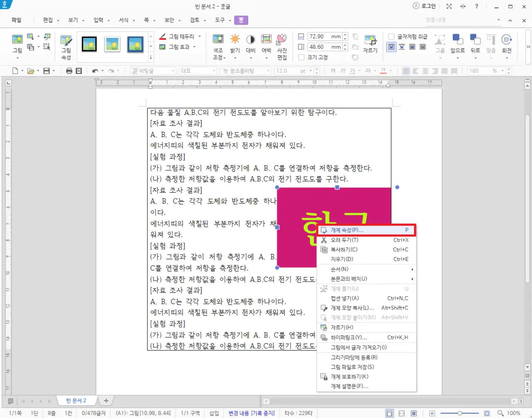Open the 그림 속성 picture properties button
The width and height of the screenshot is (532, 418).
click(x=66, y=47)
